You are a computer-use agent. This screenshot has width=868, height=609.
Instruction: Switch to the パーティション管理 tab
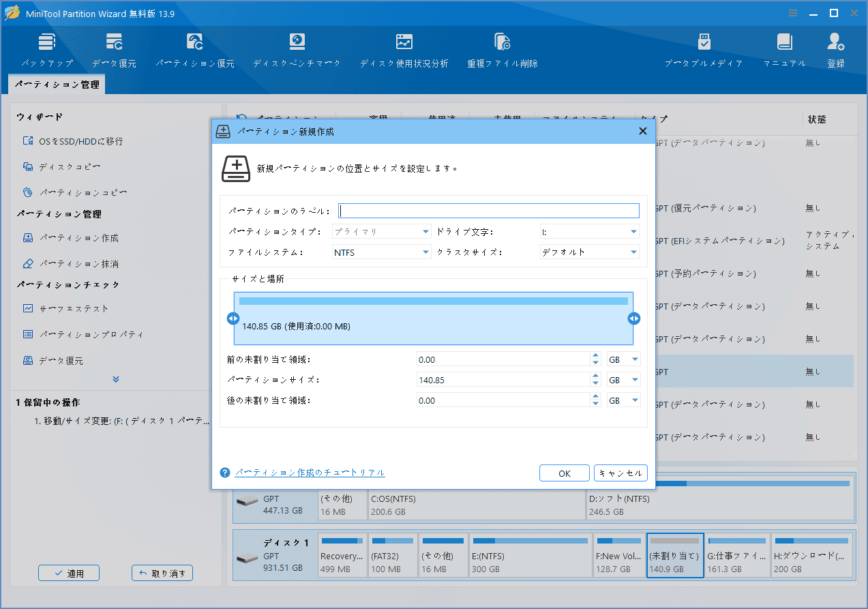coord(57,85)
